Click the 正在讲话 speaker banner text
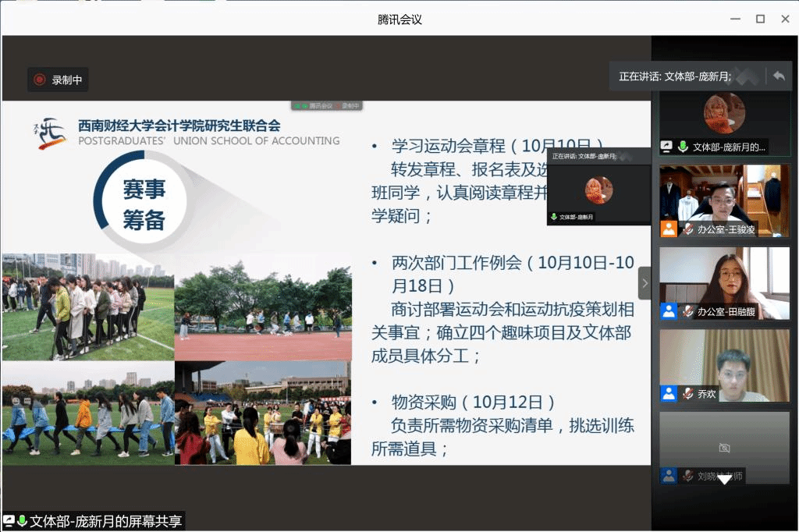Screen dimensions: 799x532 (674, 76)
